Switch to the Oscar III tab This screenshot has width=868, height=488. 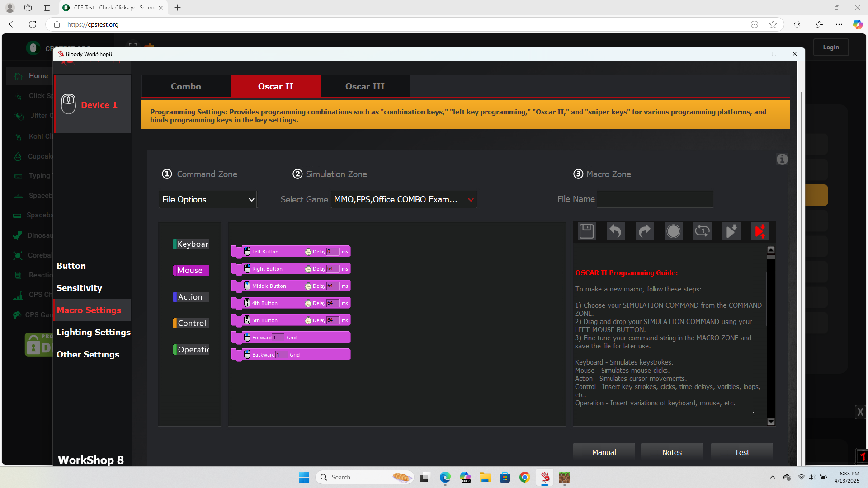point(365,86)
